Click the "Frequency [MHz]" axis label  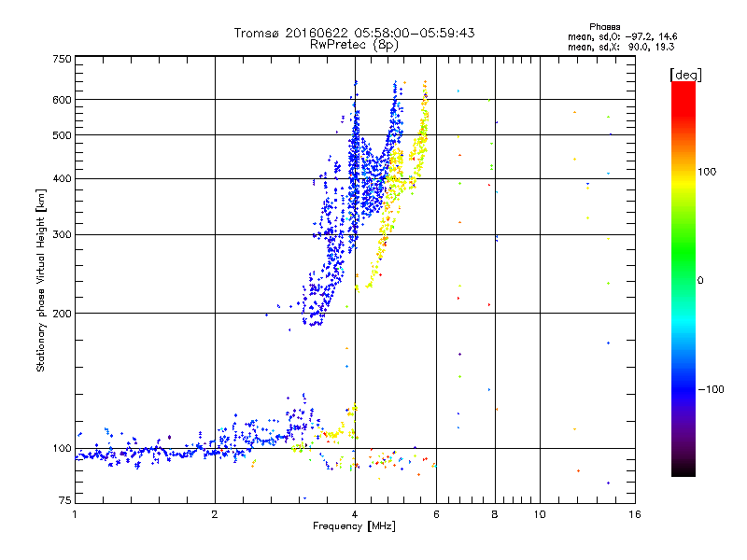(x=354, y=526)
